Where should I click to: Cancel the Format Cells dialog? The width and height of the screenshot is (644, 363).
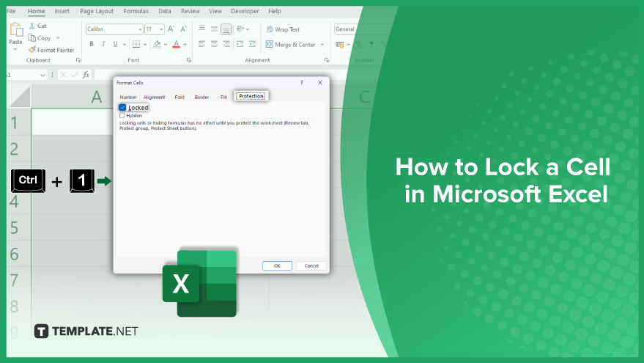click(311, 265)
